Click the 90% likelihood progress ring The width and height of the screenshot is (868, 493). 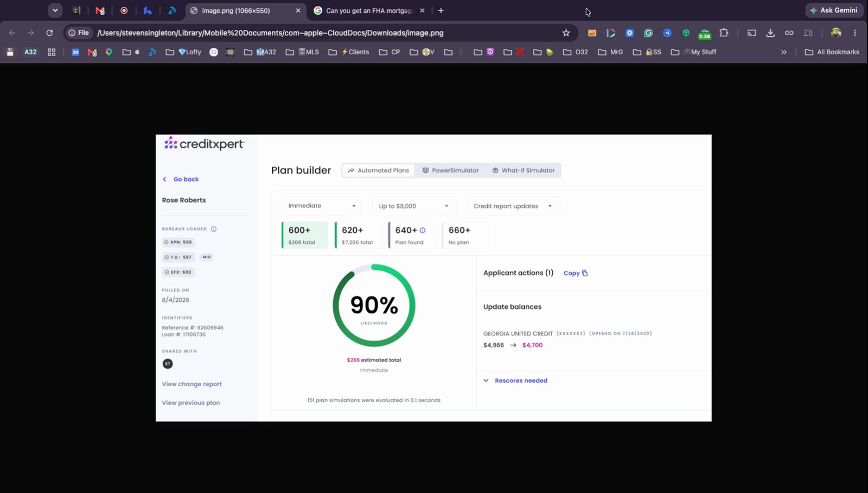[x=374, y=306]
